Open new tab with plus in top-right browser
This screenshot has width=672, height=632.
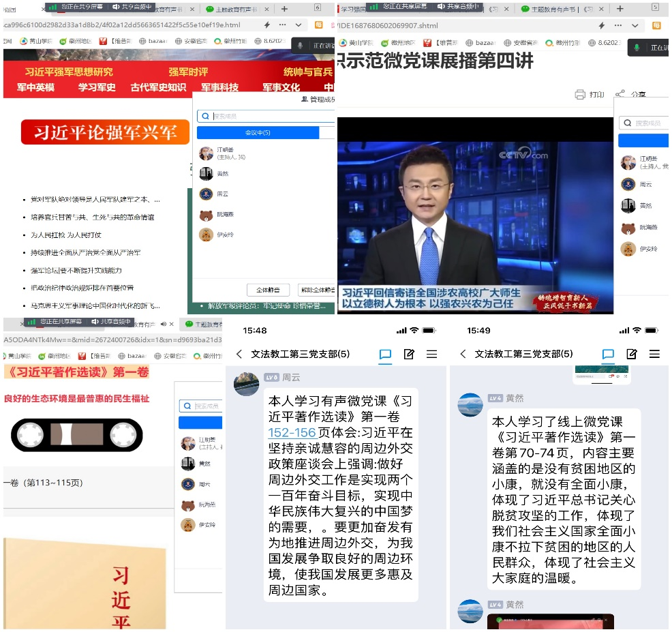620,9
